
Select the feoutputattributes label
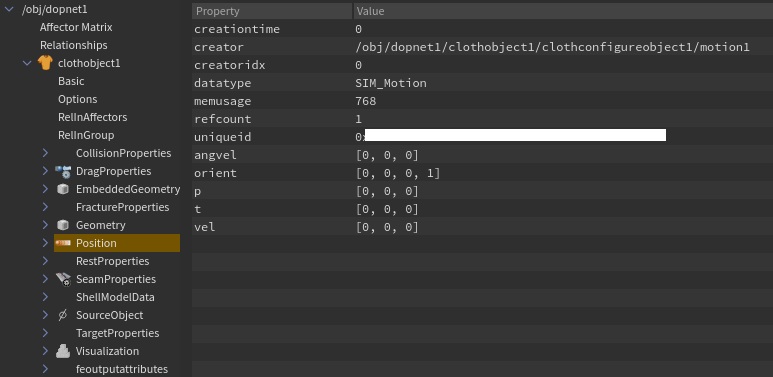(122, 369)
